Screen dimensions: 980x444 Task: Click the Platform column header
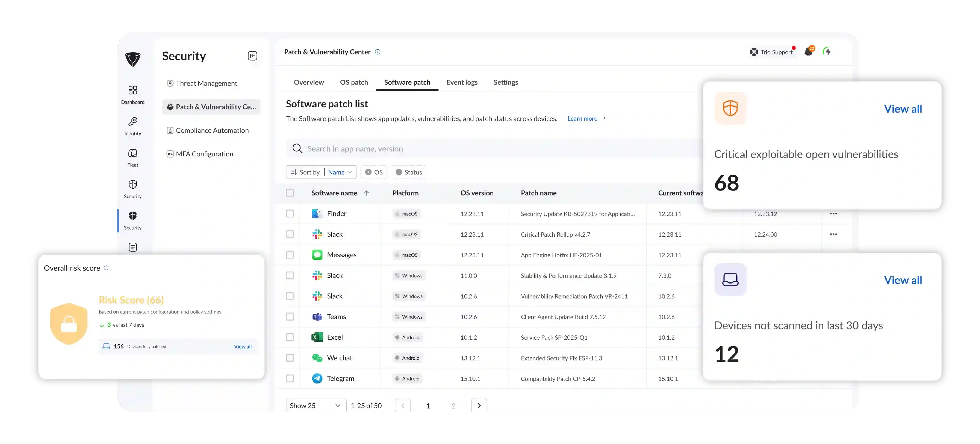(x=405, y=193)
